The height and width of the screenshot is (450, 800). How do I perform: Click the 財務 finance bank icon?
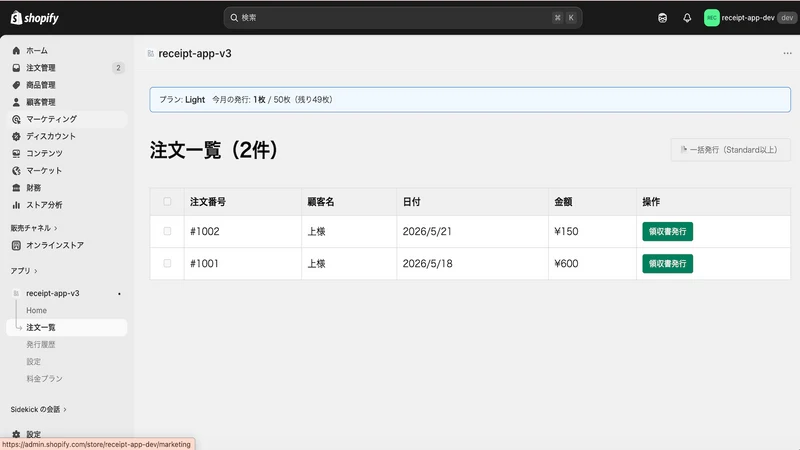tap(16, 188)
